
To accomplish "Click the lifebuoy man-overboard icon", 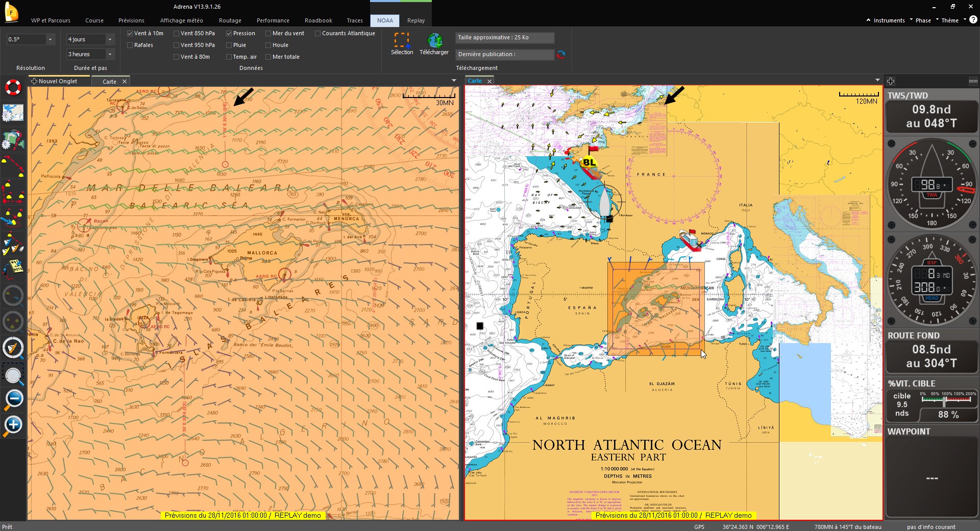I will [x=13, y=87].
